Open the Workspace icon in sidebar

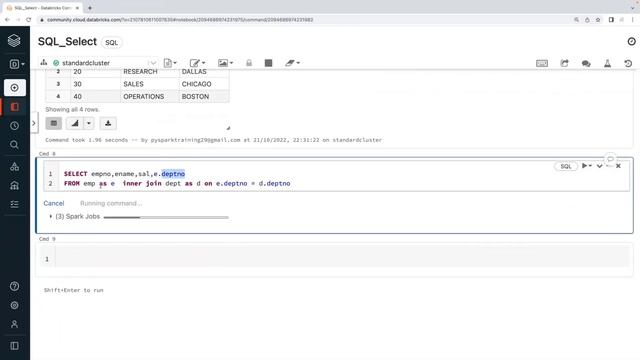click(x=15, y=107)
